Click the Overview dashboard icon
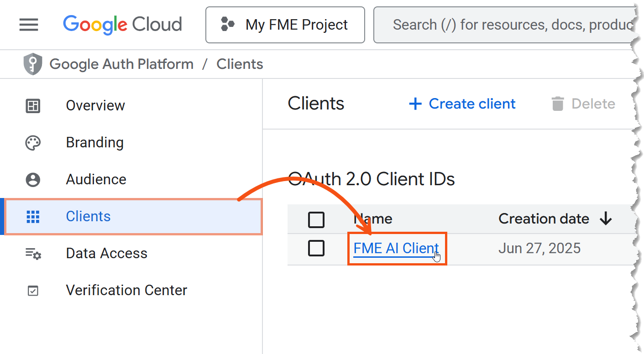The height and width of the screenshot is (354, 644). pyautogui.click(x=33, y=106)
